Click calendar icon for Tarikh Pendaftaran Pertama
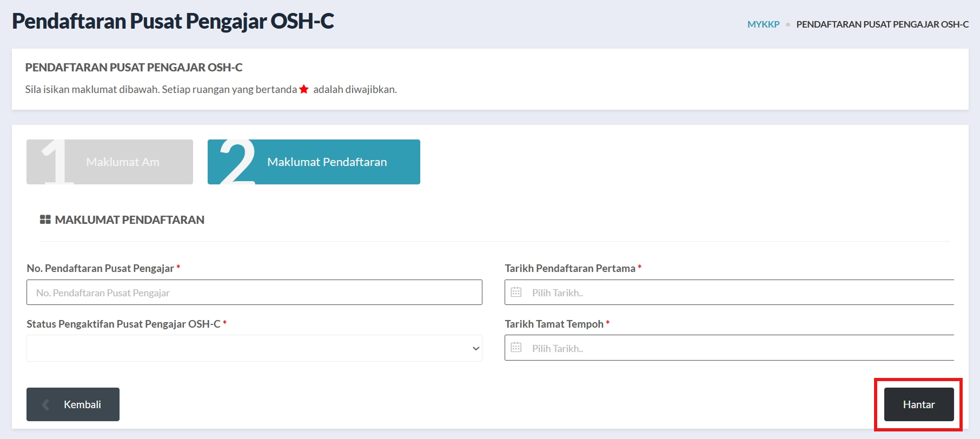The height and width of the screenshot is (439, 980). pos(516,292)
